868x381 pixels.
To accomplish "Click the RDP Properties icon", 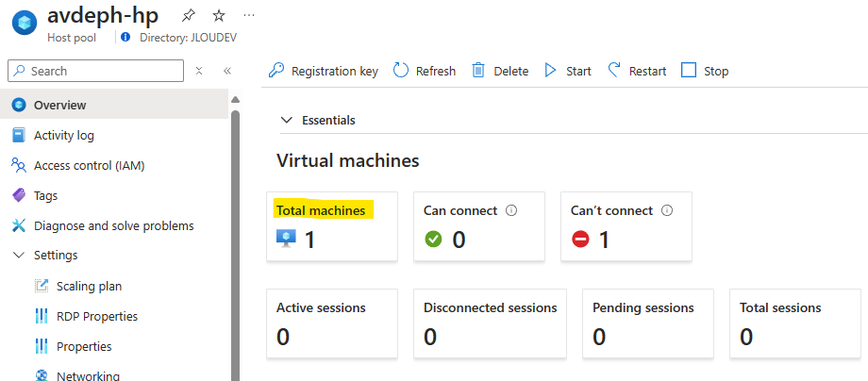I will click(x=42, y=316).
